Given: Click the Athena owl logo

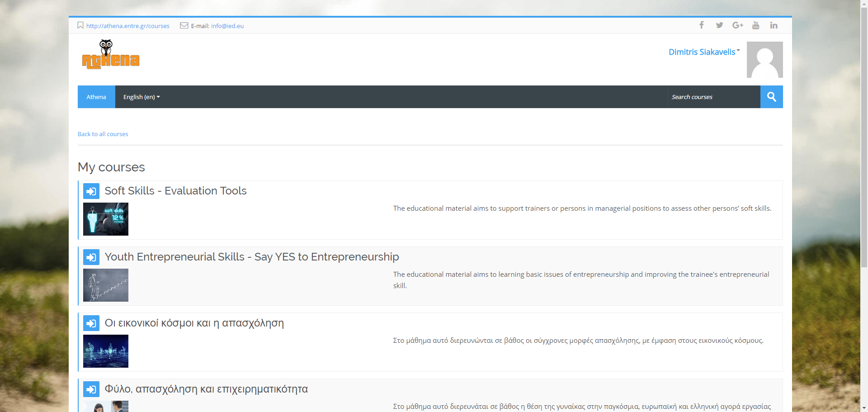Looking at the screenshot, I should pyautogui.click(x=111, y=55).
